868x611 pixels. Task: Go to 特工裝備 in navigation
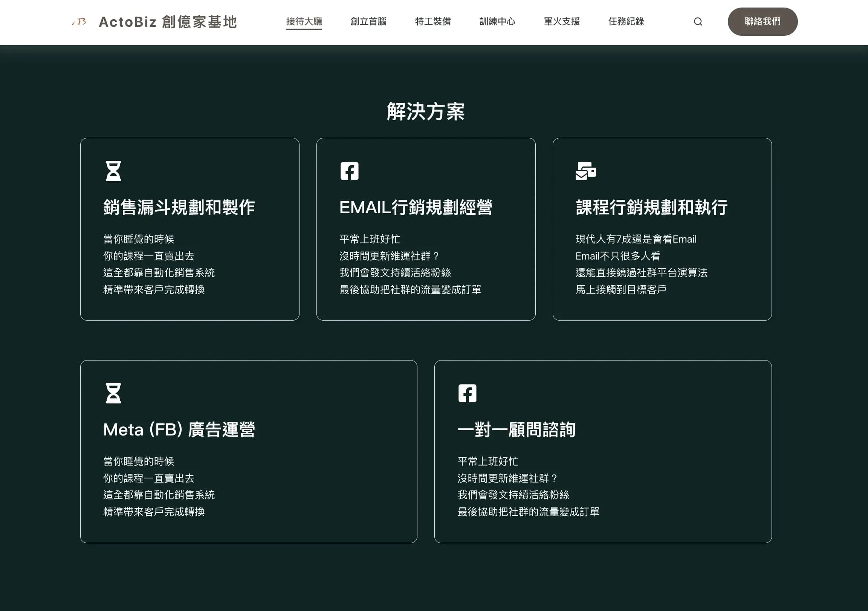pyautogui.click(x=433, y=21)
